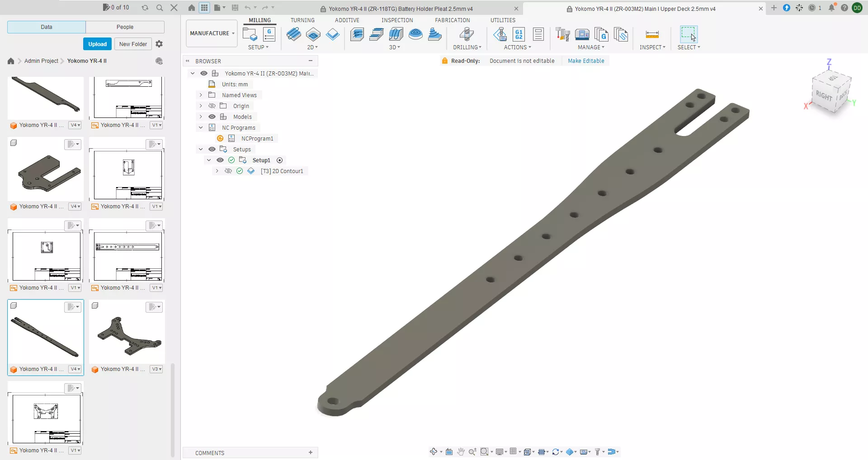
Task: Select the 3D Adaptive Clearing tool
Action: tap(357, 34)
